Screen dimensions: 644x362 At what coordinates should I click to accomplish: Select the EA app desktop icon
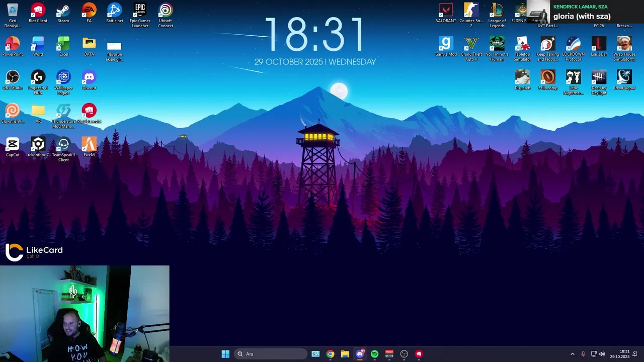tap(89, 14)
